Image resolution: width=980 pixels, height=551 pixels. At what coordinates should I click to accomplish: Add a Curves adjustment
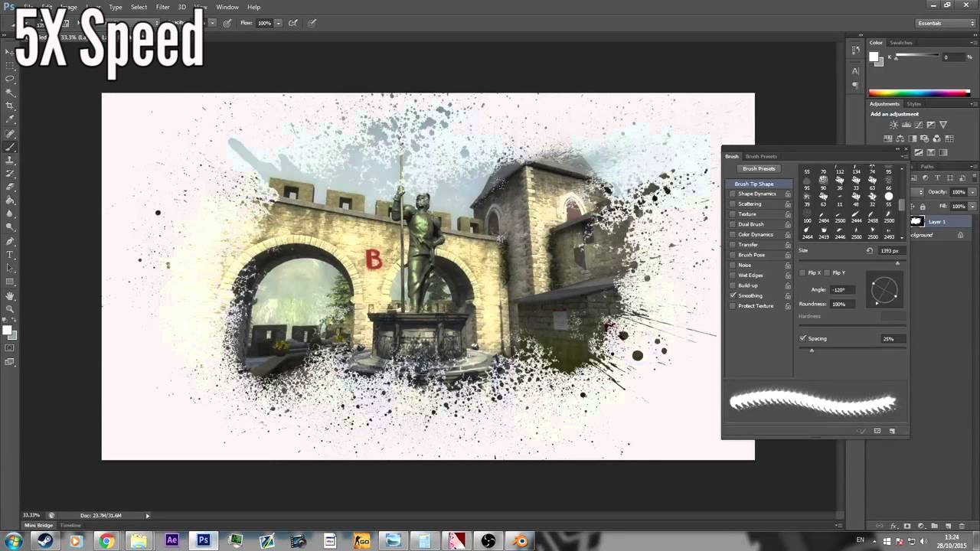(x=918, y=125)
